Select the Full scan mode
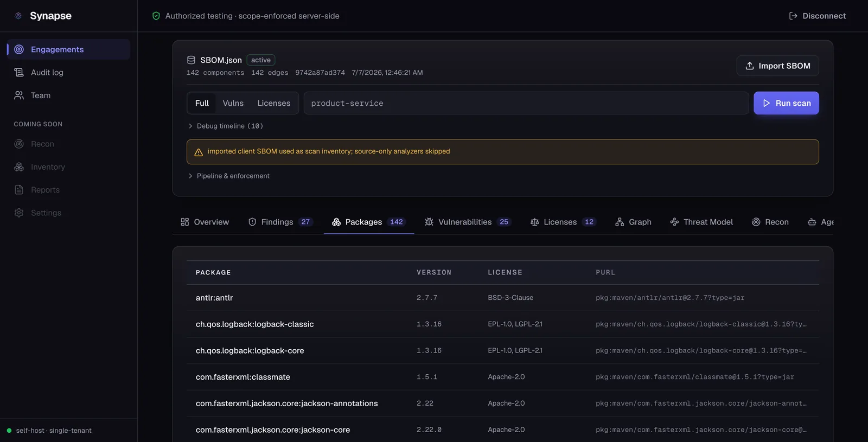This screenshot has height=442, width=868. [202, 103]
